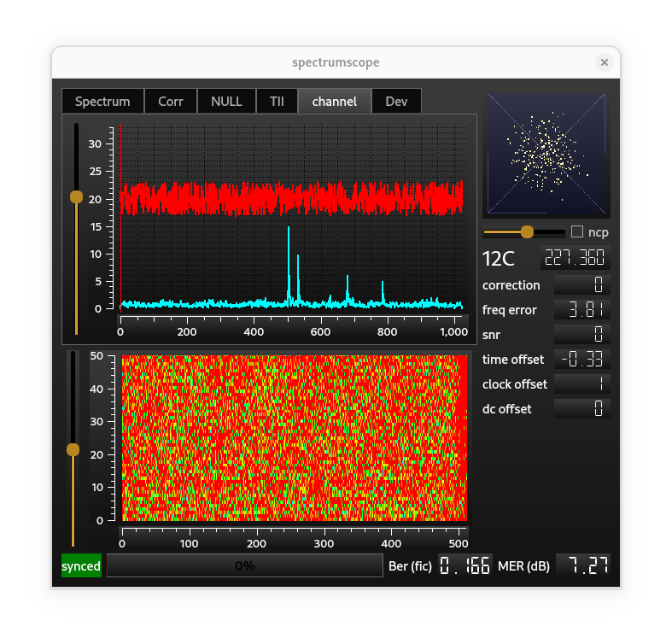Click the Ber (fic) value display

465,565
